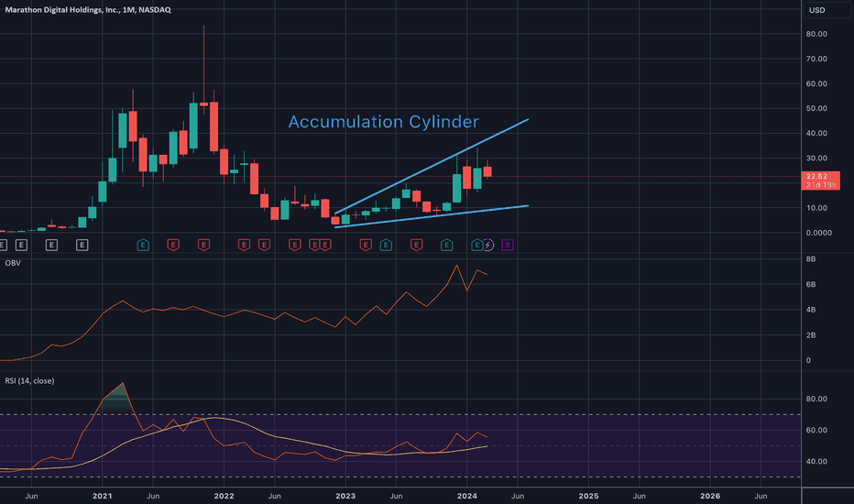Click the red 22.62 current price label
The image size is (854, 504).
click(821, 181)
